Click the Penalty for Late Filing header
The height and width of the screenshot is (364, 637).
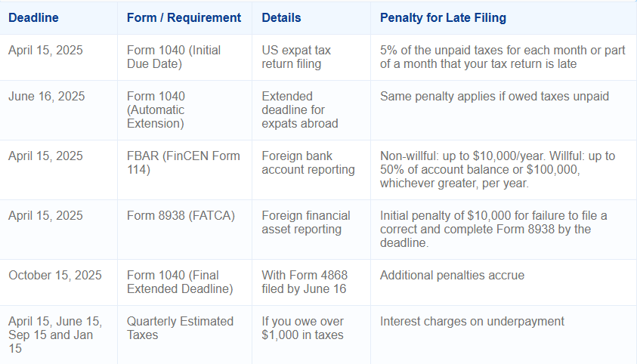443,17
